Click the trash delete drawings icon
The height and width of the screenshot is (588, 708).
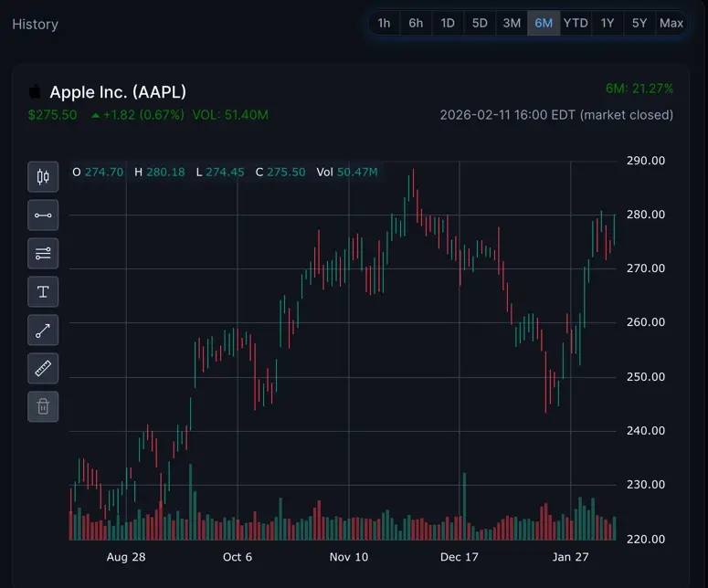pyautogui.click(x=43, y=407)
